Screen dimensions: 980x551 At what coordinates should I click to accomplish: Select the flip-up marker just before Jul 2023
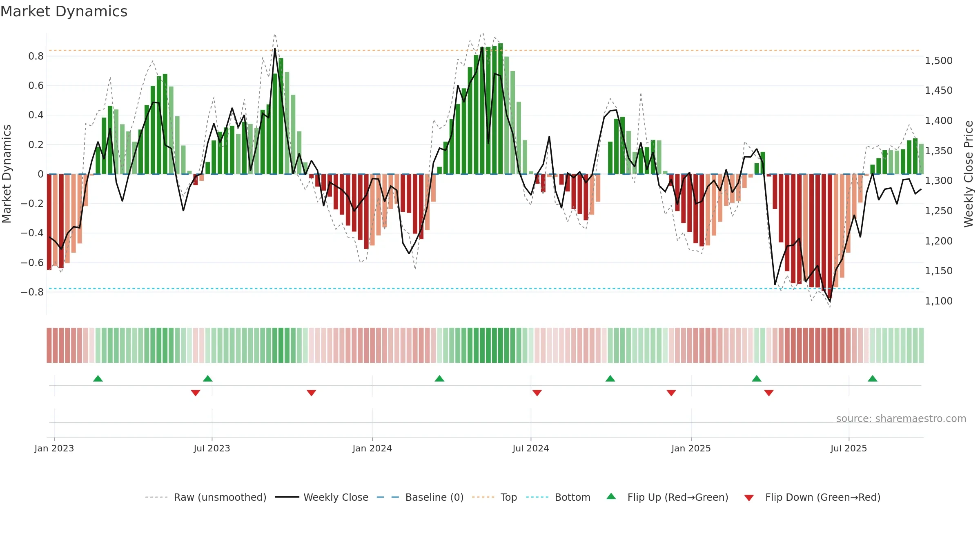click(x=208, y=378)
